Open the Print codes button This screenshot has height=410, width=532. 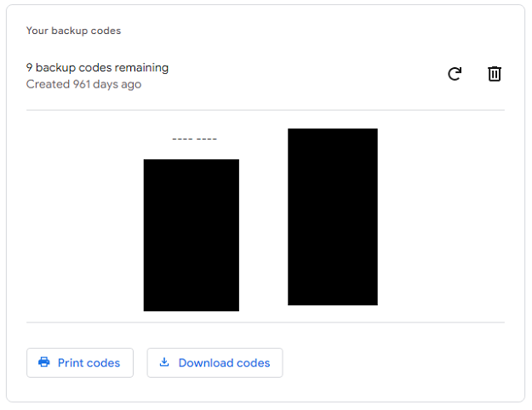pyautogui.click(x=80, y=362)
